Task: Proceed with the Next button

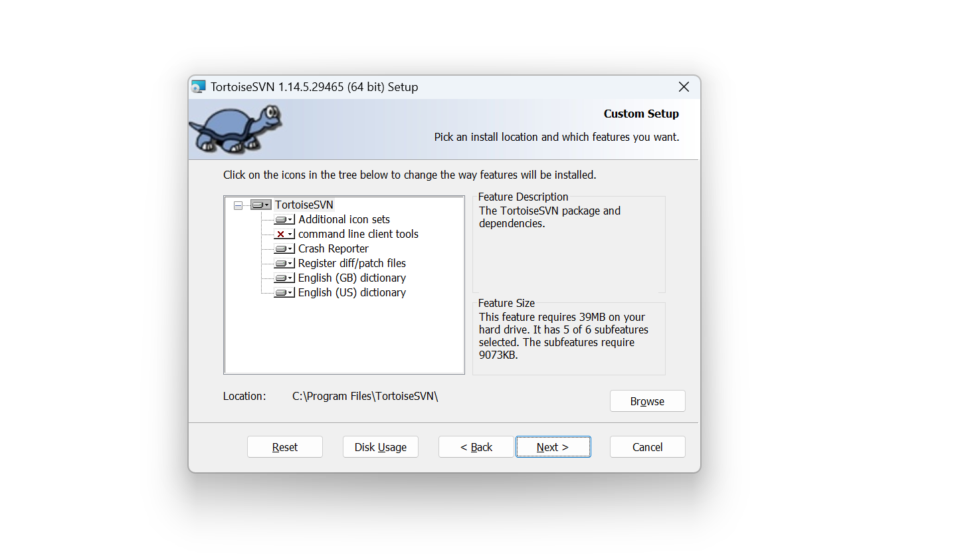Action: click(x=553, y=447)
